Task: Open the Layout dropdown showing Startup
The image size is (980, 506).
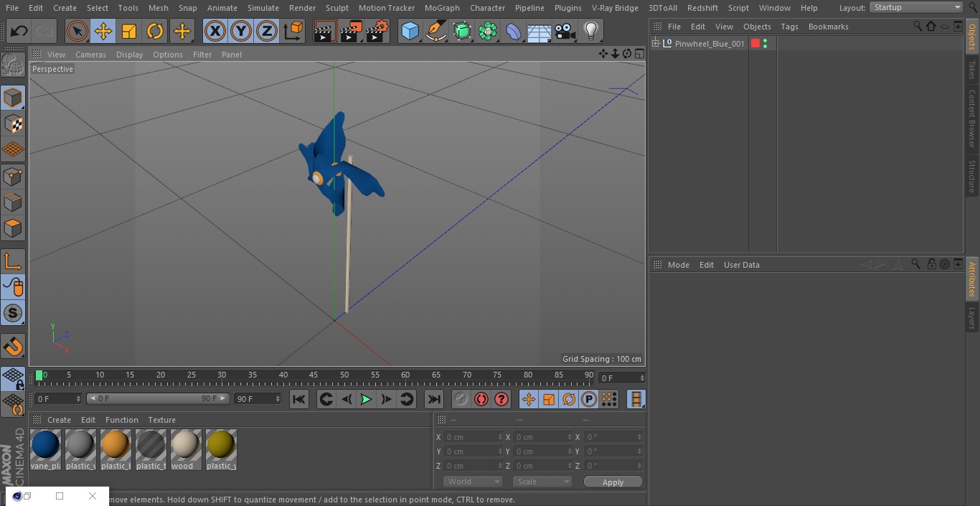Action: click(916, 7)
